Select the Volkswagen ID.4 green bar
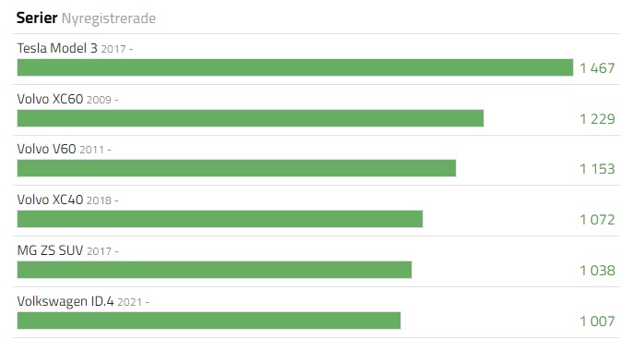This screenshot has height=339, width=644. click(x=209, y=321)
